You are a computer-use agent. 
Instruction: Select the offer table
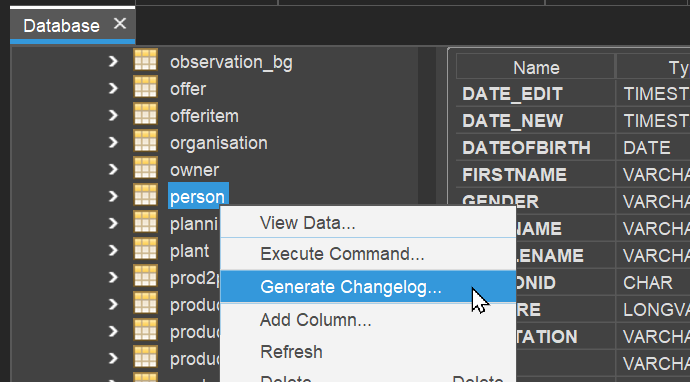188,89
